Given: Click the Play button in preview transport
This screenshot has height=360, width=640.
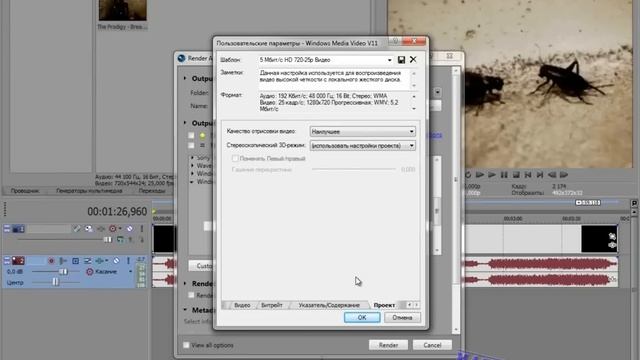Looking at the screenshot, I should [492, 175].
